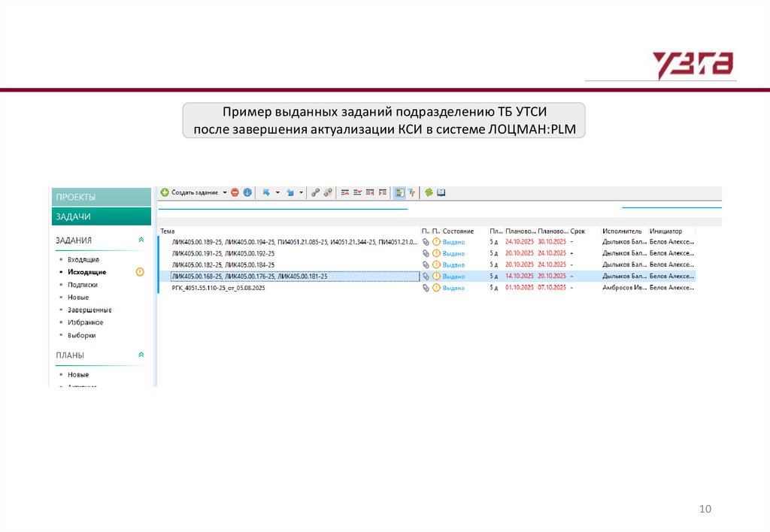Select task row ЛИК405.00.168-25, ЛИК405.00.176-25, ЛИК405.00.181-25
Image resolution: width=770 pixels, height=532 pixels.
click(427, 277)
